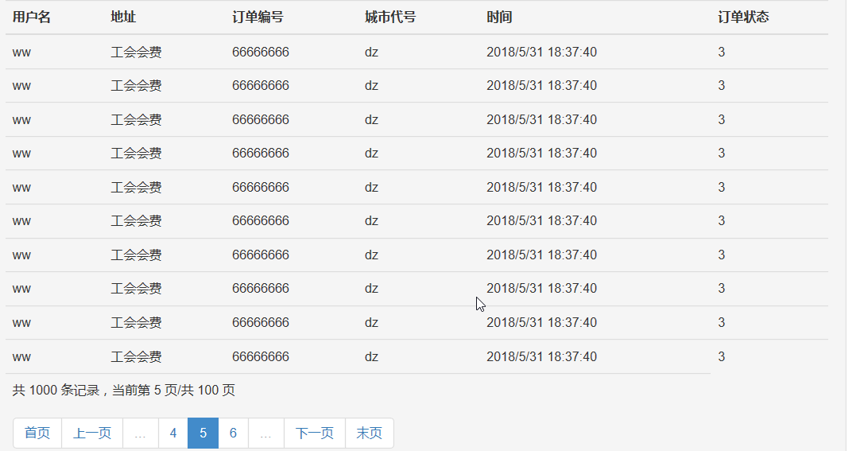Go to 末页, the last page
Screen dimensions: 868x451
pyautogui.click(x=370, y=433)
